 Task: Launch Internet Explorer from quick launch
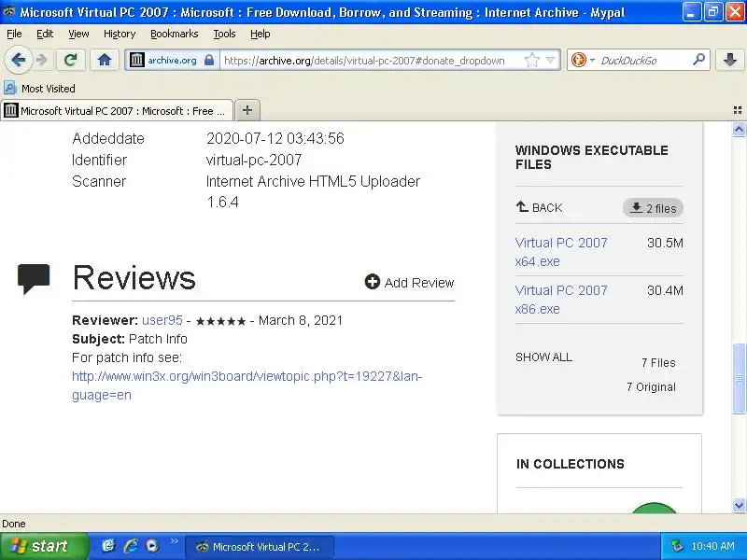click(131, 546)
